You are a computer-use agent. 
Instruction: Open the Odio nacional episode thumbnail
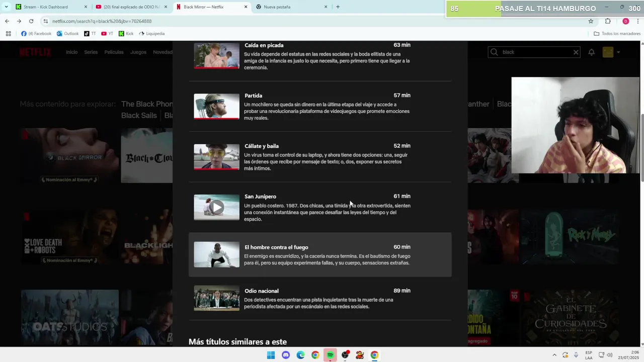[217, 298]
